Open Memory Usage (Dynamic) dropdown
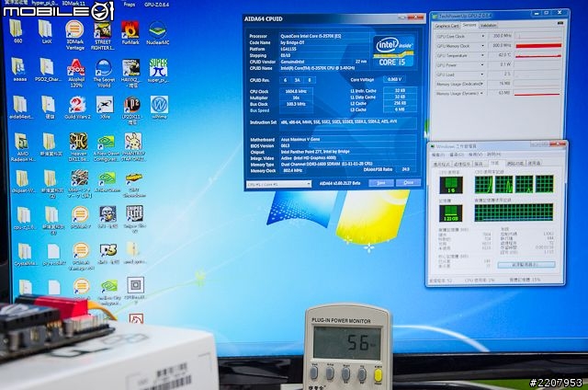 482,93
